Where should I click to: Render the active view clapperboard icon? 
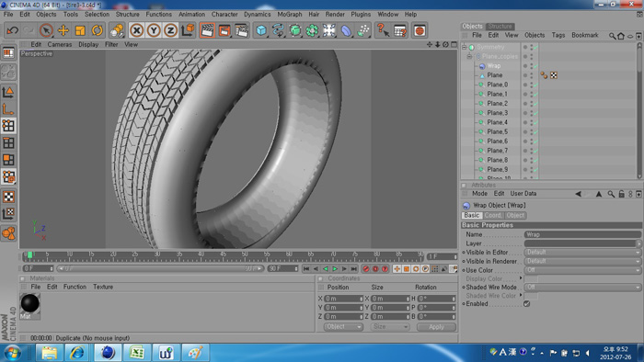[x=207, y=30]
